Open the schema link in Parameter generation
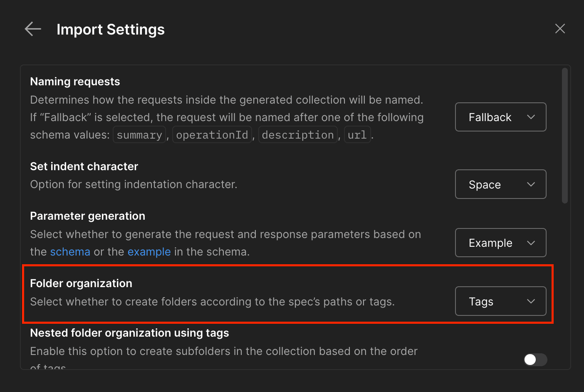Viewport: 584px width, 392px height. point(70,251)
